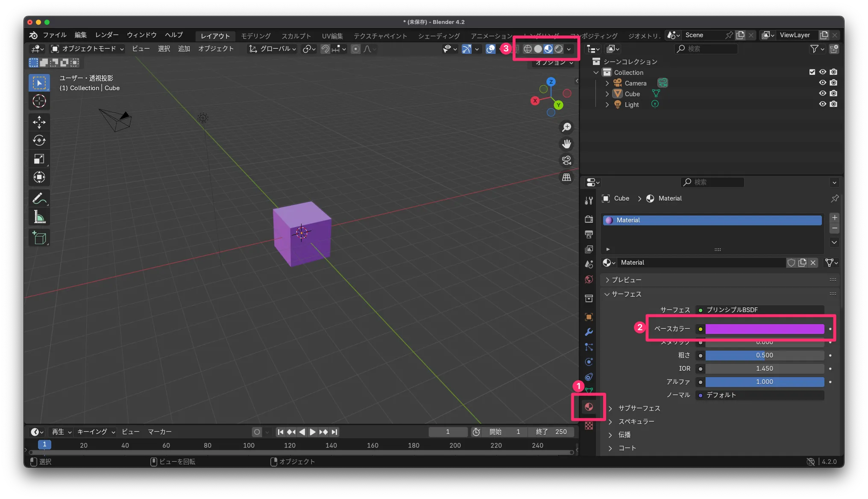The image size is (868, 499).
Task: Hide the Cube in outliner
Action: (822, 94)
